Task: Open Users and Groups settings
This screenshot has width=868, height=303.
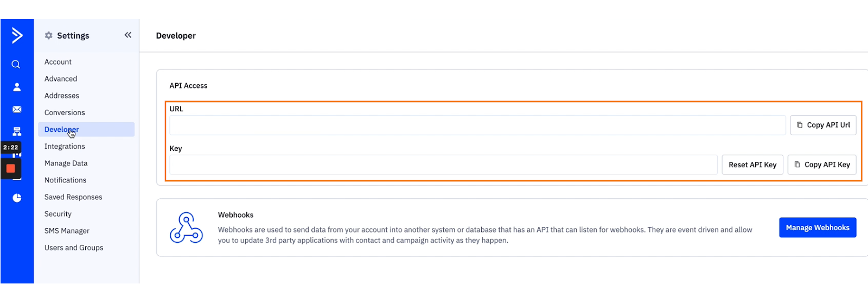Action: coord(74,248)
